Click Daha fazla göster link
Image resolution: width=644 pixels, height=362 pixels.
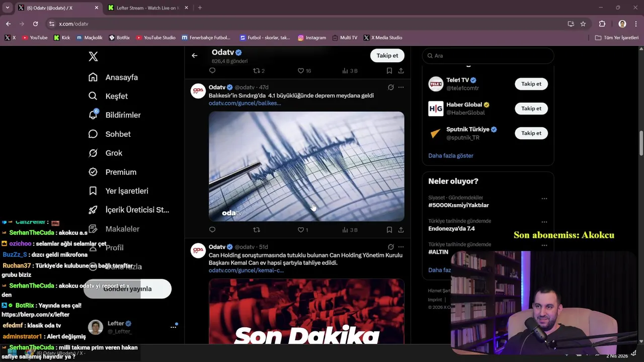point(451,156)
